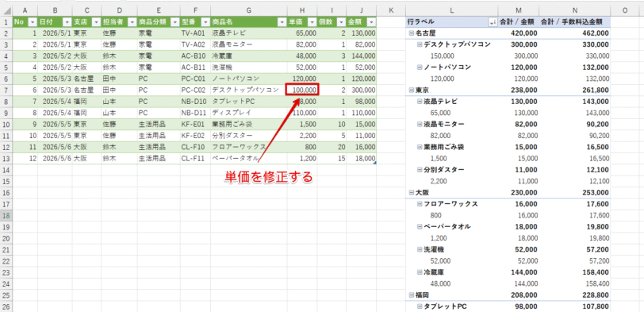This screenshot has height=312, width=644.
Task: Select the AC-B10 cell
Action: [x=195, y=56]
